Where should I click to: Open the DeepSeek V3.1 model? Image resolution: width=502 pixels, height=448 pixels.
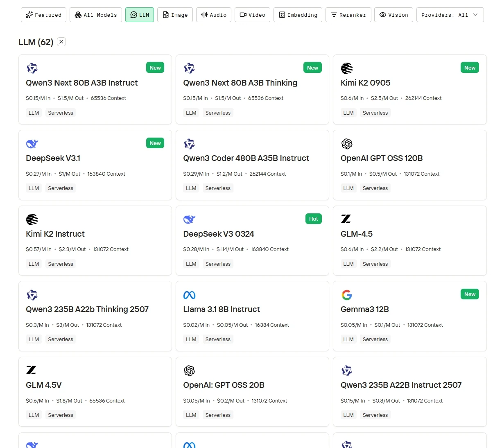[x=53, y=158]
